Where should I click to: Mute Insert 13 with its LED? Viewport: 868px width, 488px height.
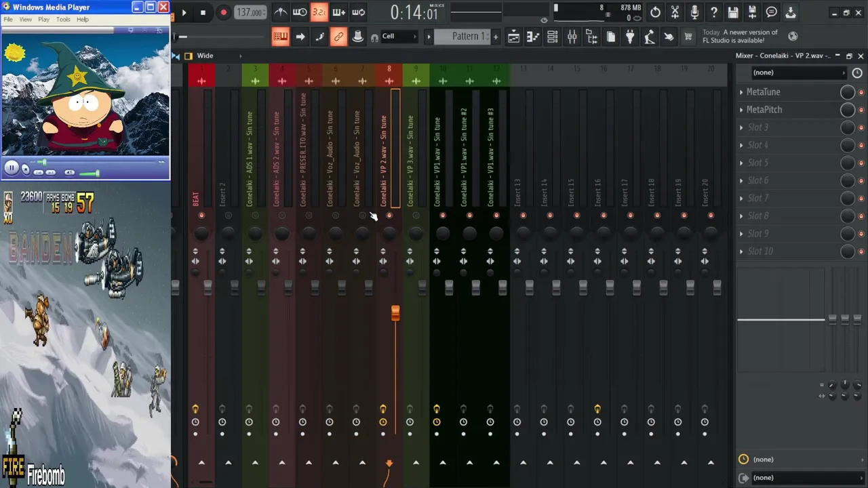[523, 216]
